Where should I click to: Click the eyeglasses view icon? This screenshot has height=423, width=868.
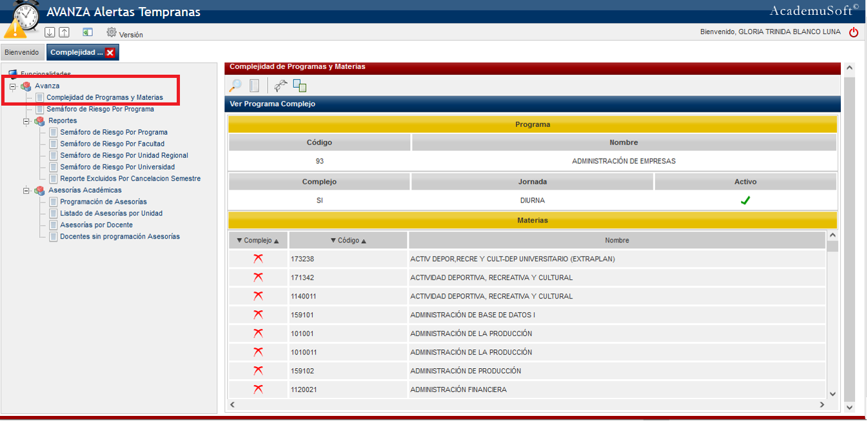click(x=281, y=86)
